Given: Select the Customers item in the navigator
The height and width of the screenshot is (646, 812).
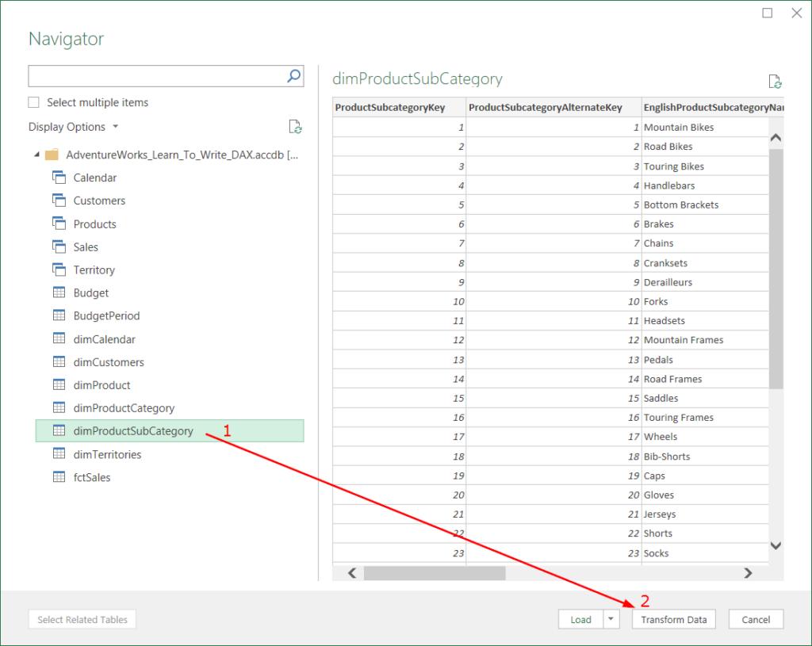Looking at the screenshot, I should click(99, 201).
